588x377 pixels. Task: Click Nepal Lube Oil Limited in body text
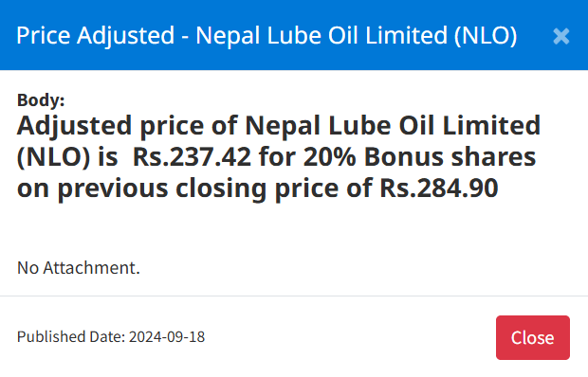[x=393, y=125]
